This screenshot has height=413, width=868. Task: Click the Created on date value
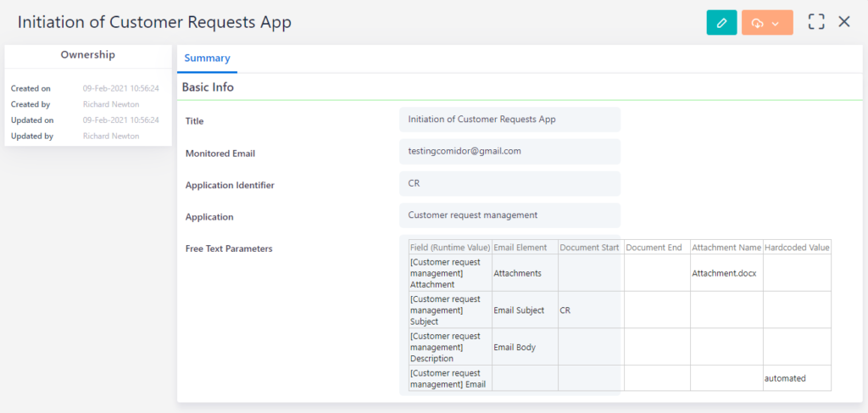(x=121, y=88)
